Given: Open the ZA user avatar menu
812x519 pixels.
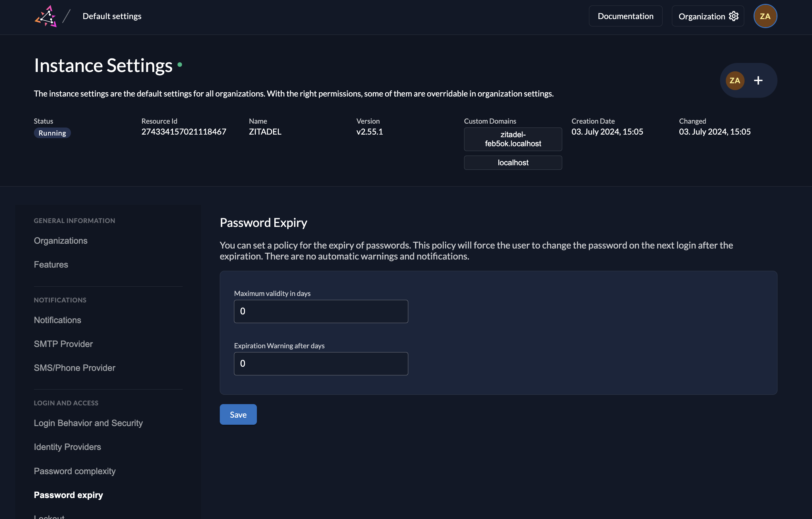Looking at the screenshot, I should tap(765, 16).
